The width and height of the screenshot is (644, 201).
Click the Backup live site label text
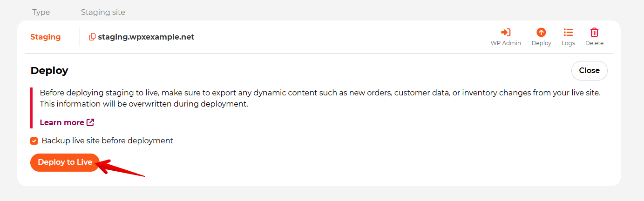click(x=107, y=141)
